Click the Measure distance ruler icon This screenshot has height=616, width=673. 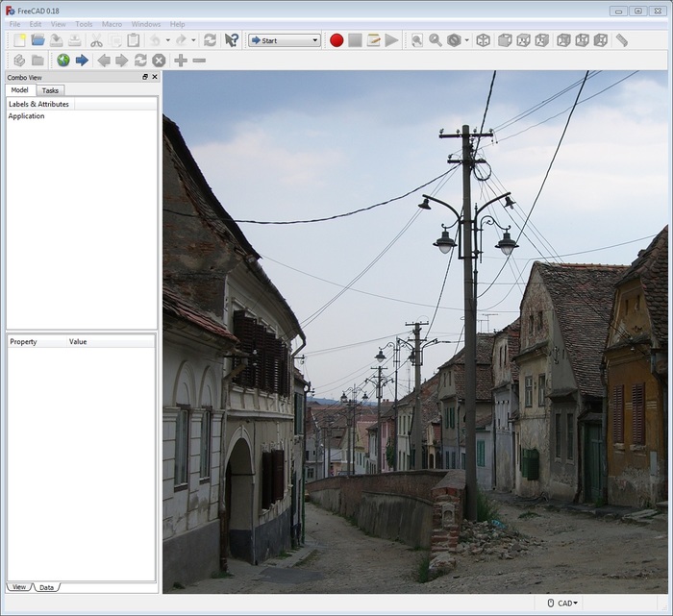[x=622, y=40]
